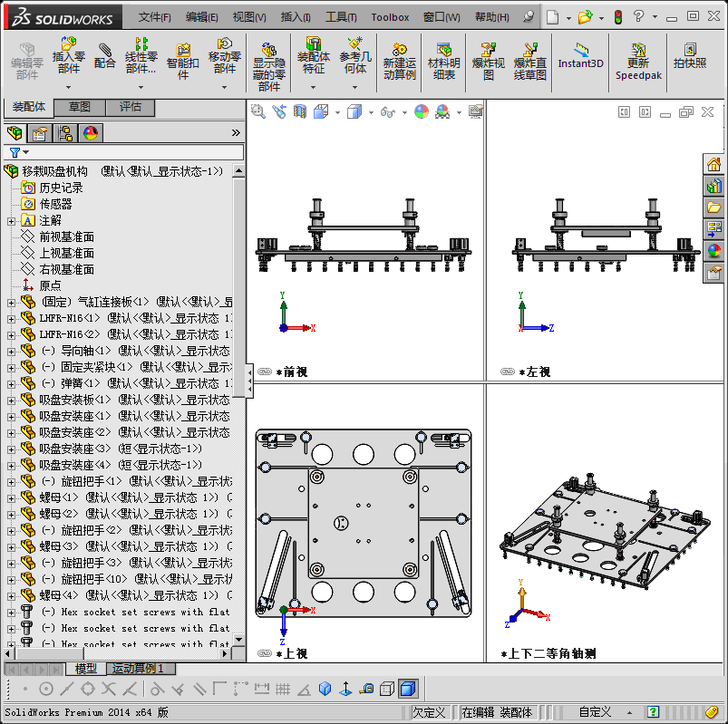This screenshot has width=728, height=724.
Task: Open the DisplayManager tab icon
Action: [91, 133]
